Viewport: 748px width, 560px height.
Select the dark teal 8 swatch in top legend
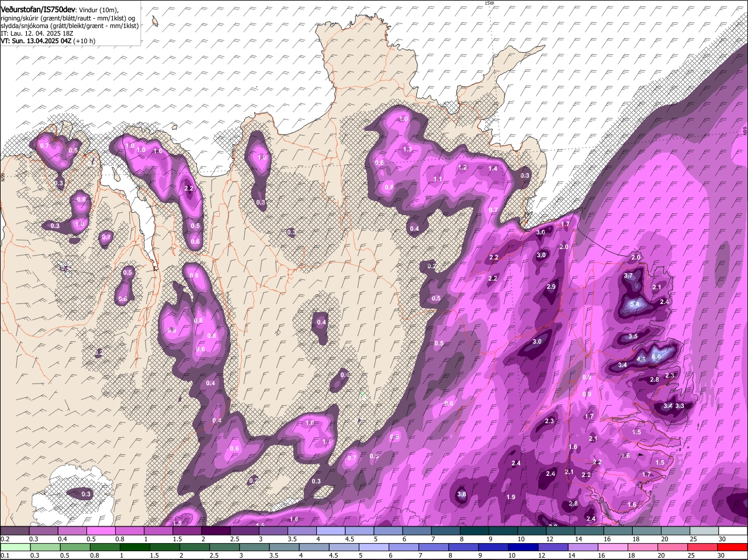coord(475,530)
